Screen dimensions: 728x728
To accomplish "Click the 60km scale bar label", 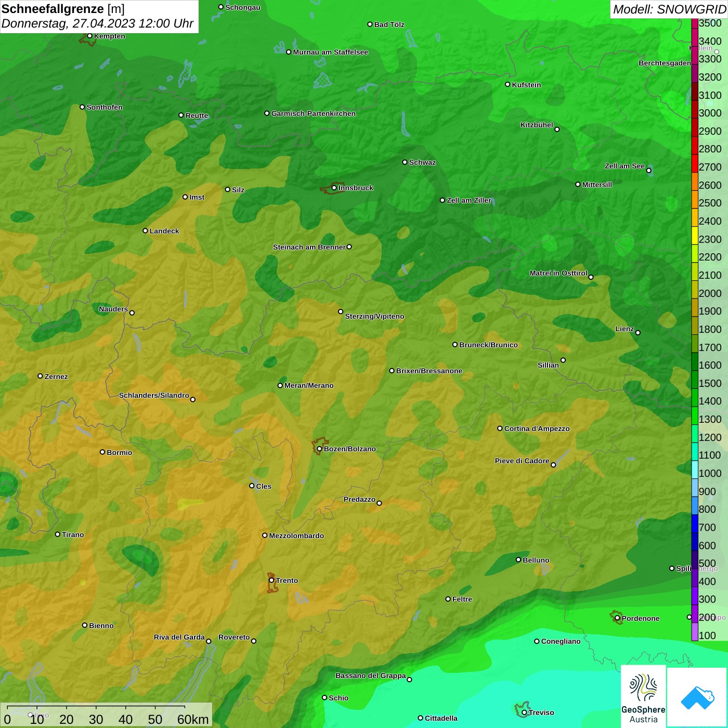I will tap(193, 719).
